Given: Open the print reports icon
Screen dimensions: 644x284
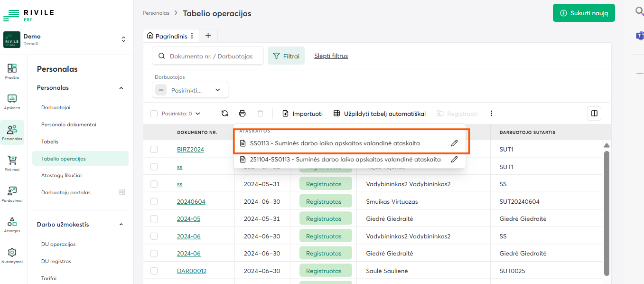Looking at the screenshot, I should tap(242, 114).
